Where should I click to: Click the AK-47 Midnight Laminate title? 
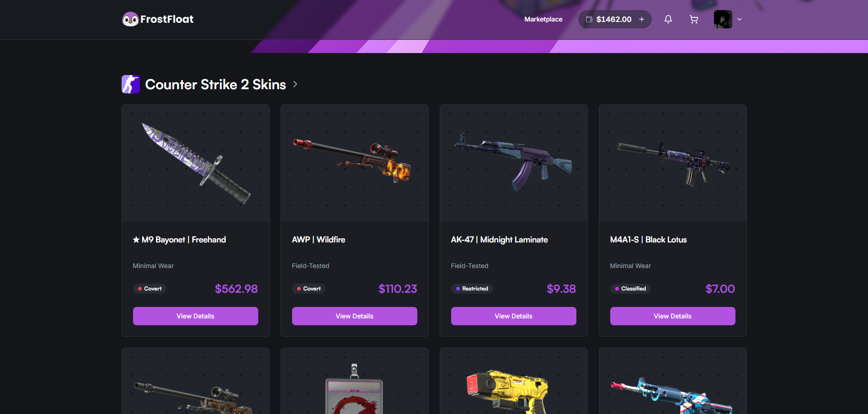(x=500, y=240)
